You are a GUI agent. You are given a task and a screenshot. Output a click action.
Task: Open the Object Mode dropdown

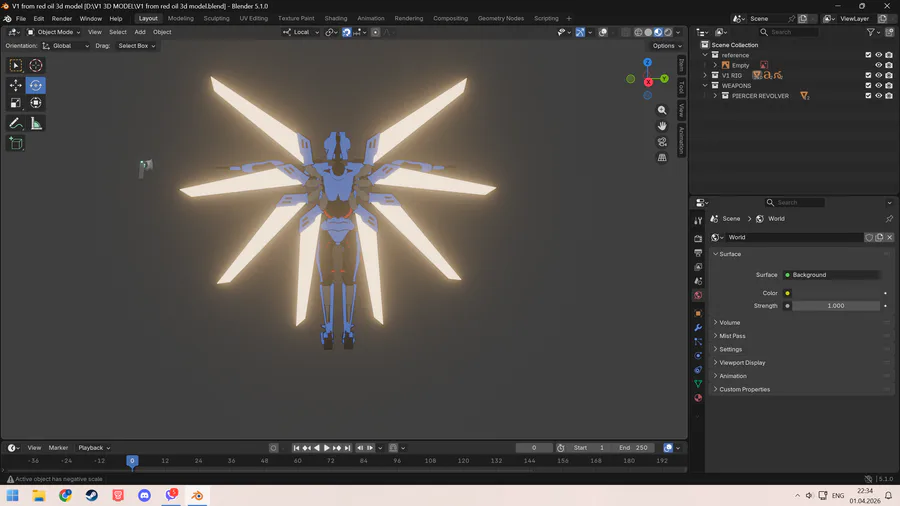coord(54,32)
